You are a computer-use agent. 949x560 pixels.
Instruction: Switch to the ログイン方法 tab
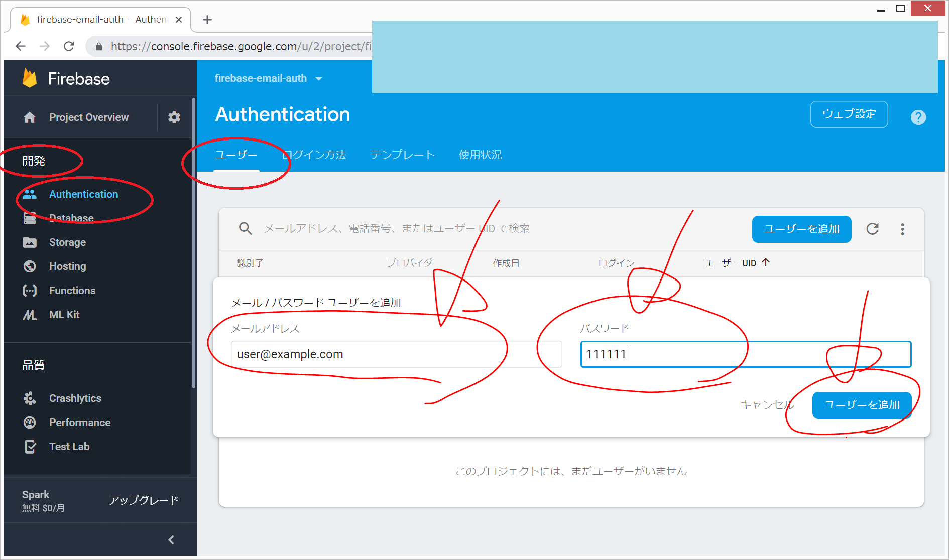point(314,155)
